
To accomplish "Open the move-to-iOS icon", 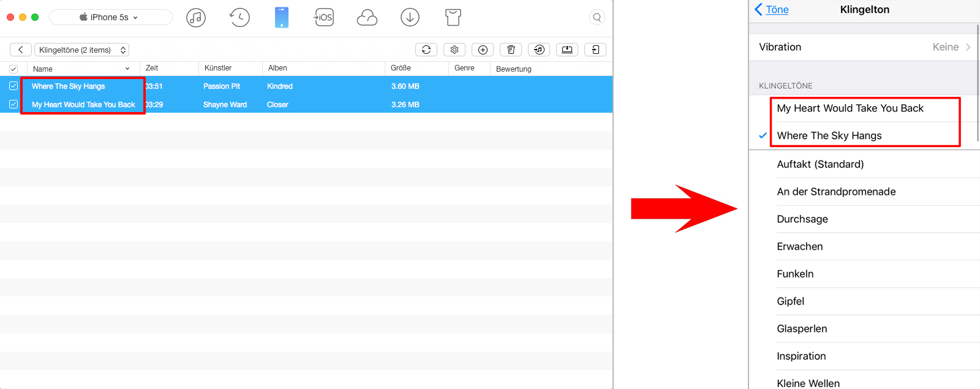I will (324, 18).
